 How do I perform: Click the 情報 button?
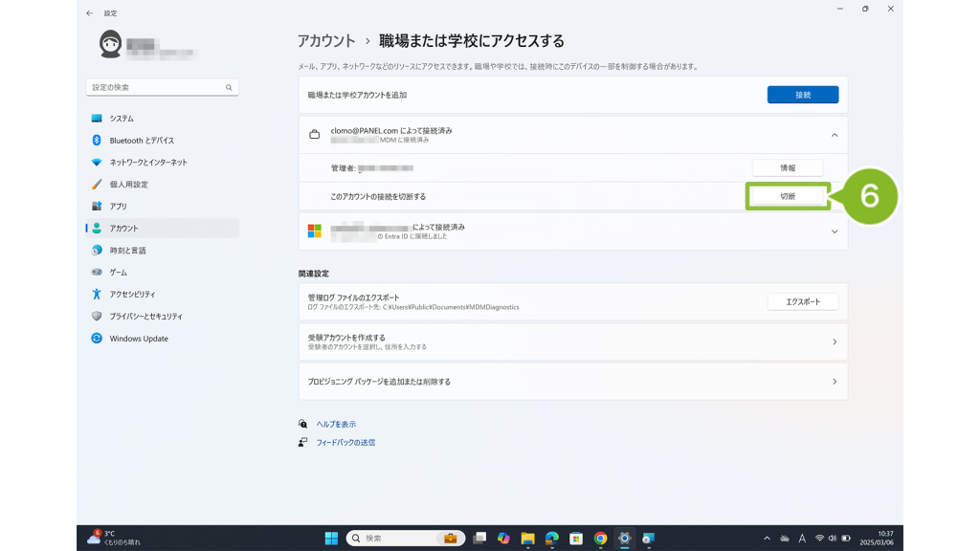tap(788, 168)
